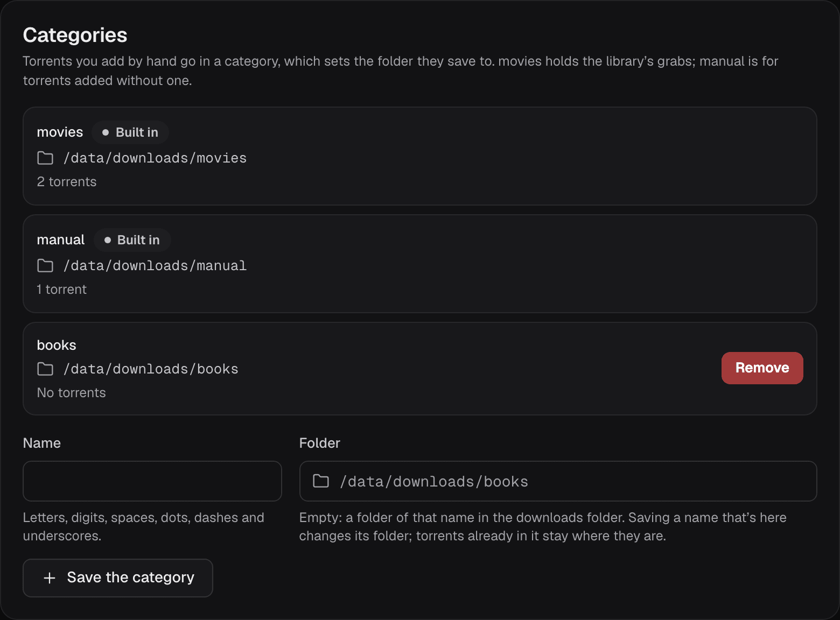Click the folder icon in the books category card
Screen dimensions: 840x620
coord(45,369)
